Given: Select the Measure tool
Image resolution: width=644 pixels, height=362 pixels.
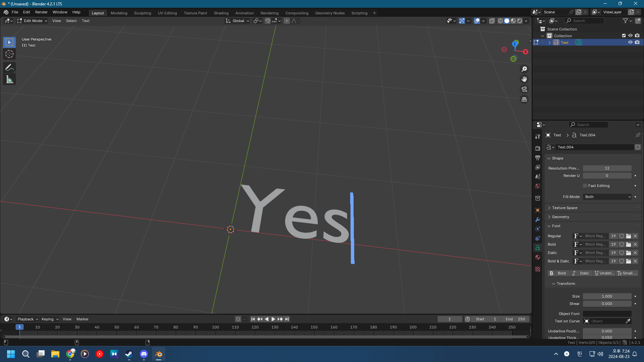Looking at the screenshot, I should tap(9, 80).
